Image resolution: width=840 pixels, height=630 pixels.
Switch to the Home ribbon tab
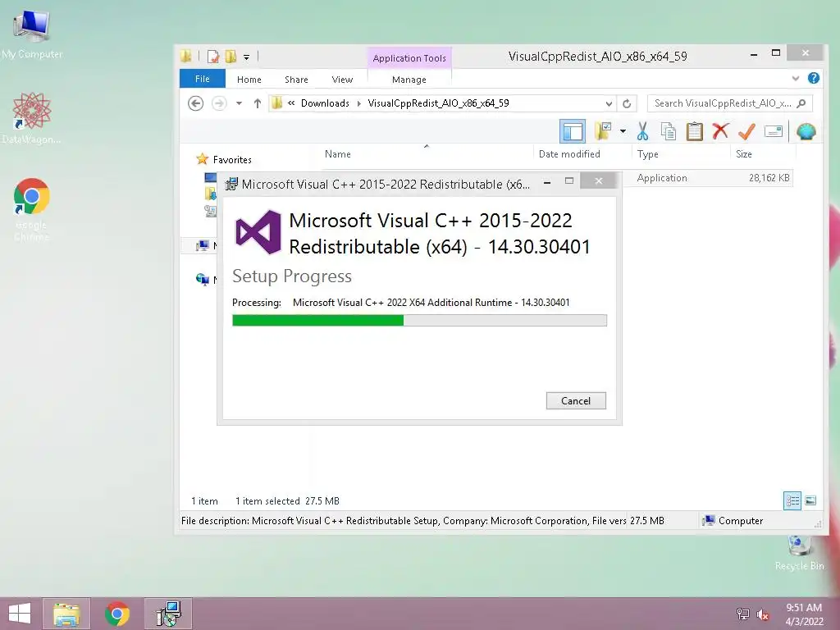click(x=249, y=80)
